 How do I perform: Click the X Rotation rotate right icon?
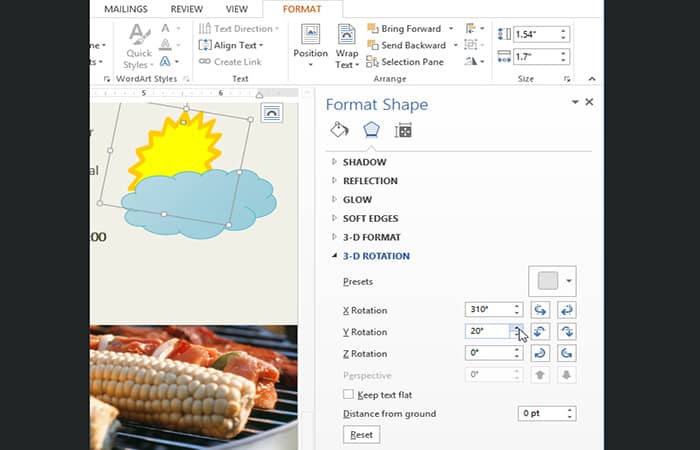(x=567, y=310)
